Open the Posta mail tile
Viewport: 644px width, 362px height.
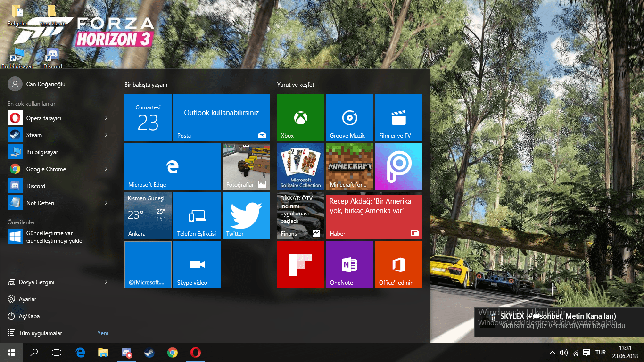(222, 118)
